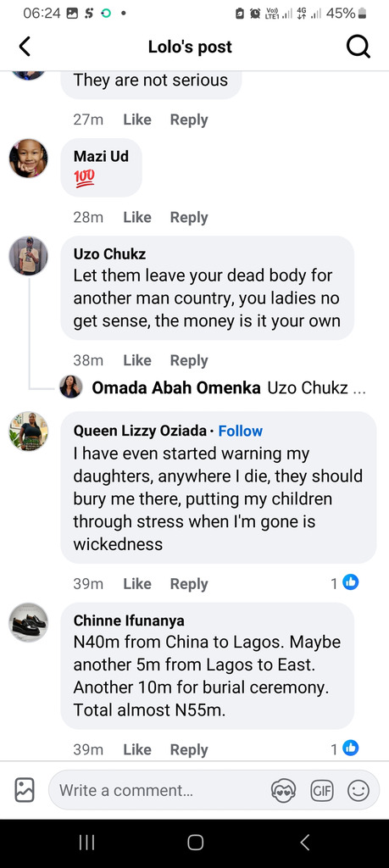
Task: Like Mazi Ud's comment
Action: point(137,218)
